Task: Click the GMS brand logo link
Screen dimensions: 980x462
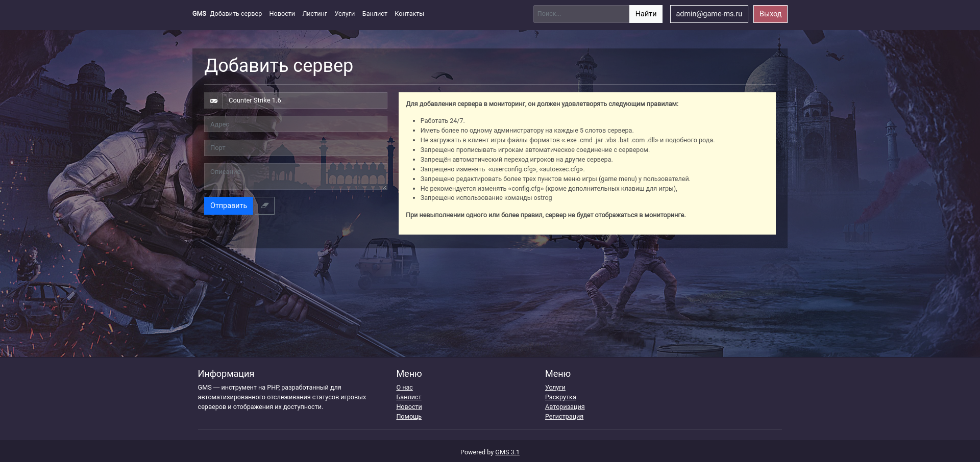Action: click(x=199, y=14)
